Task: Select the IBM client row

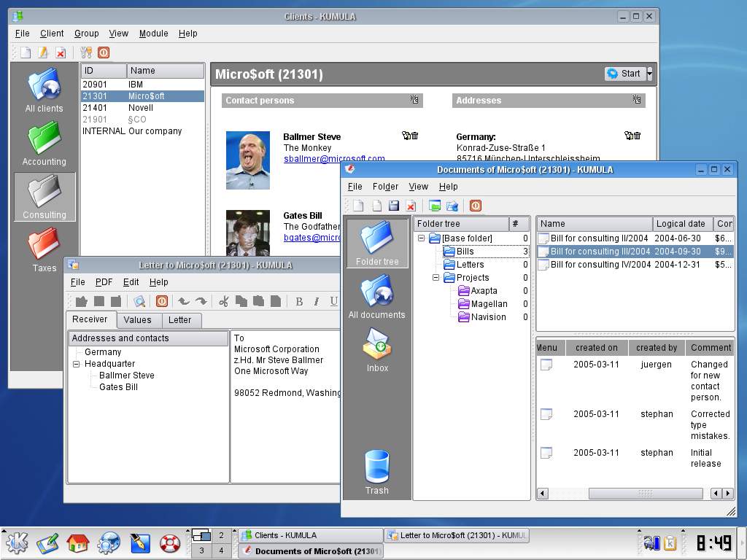Action: (142, 85)
